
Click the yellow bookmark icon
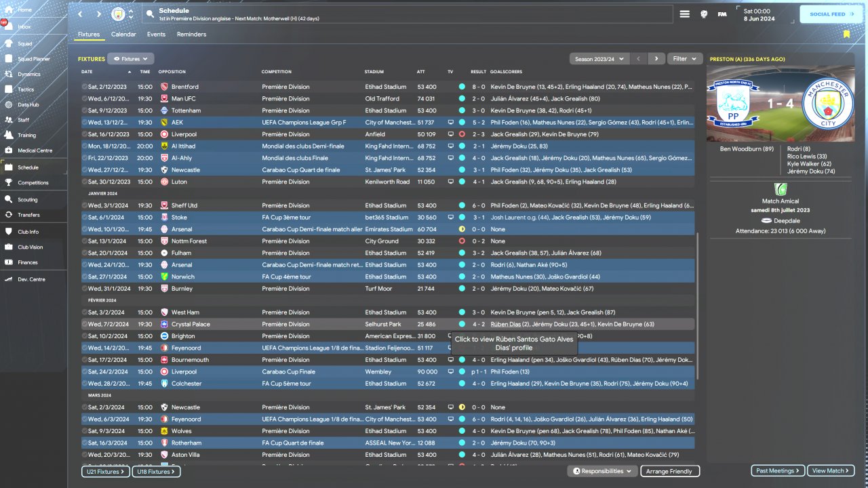pos(846,34)
